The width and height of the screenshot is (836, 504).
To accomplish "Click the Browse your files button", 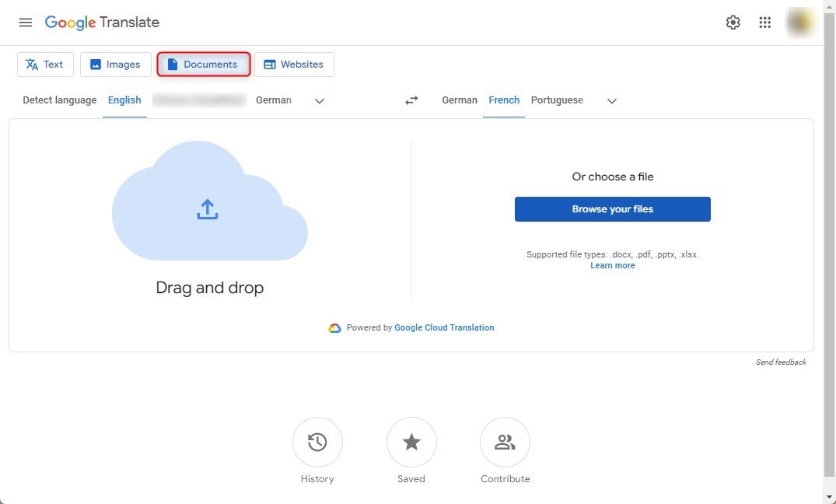I will coord(612,208).
